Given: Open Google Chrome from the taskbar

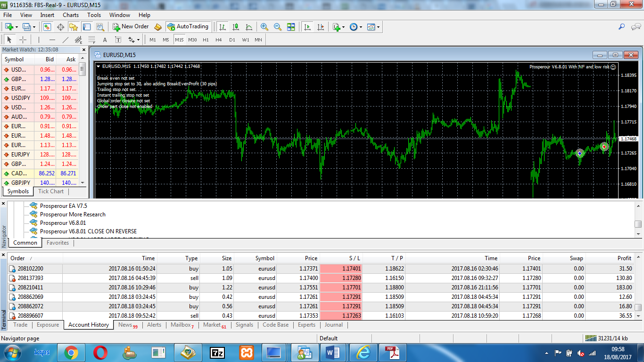Looking at the screenshot, I should point(71,352).
